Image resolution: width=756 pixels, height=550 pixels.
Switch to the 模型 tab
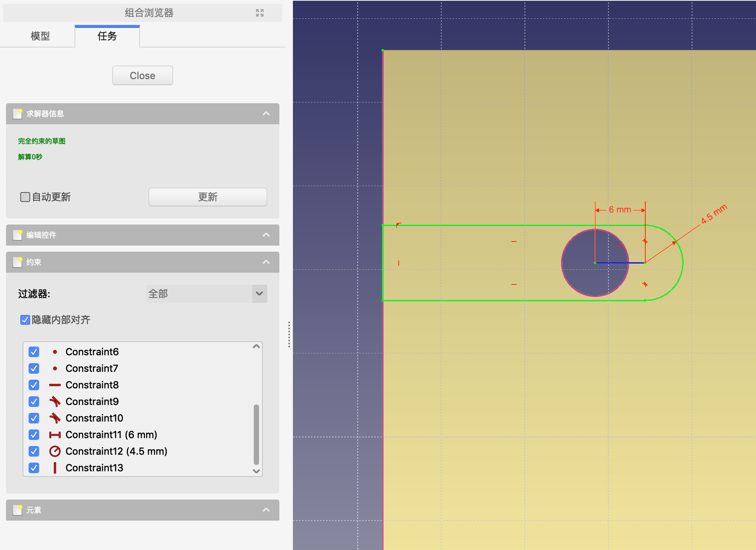pyautogui.click(x=40, y=36)
